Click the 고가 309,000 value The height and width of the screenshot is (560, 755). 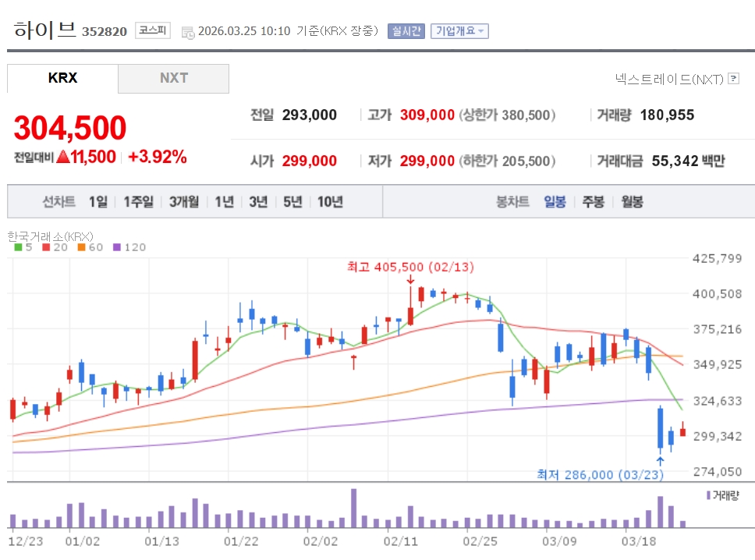coord(427,115)
